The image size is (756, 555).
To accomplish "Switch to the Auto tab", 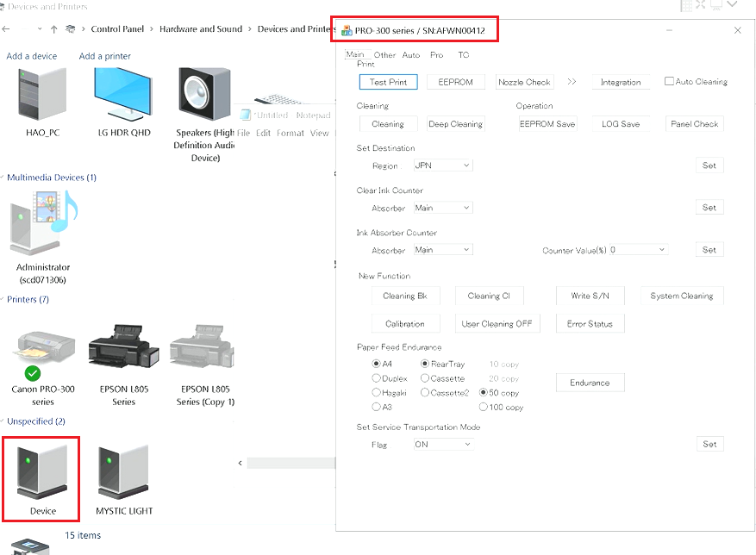I will click(x=411, y=55).
